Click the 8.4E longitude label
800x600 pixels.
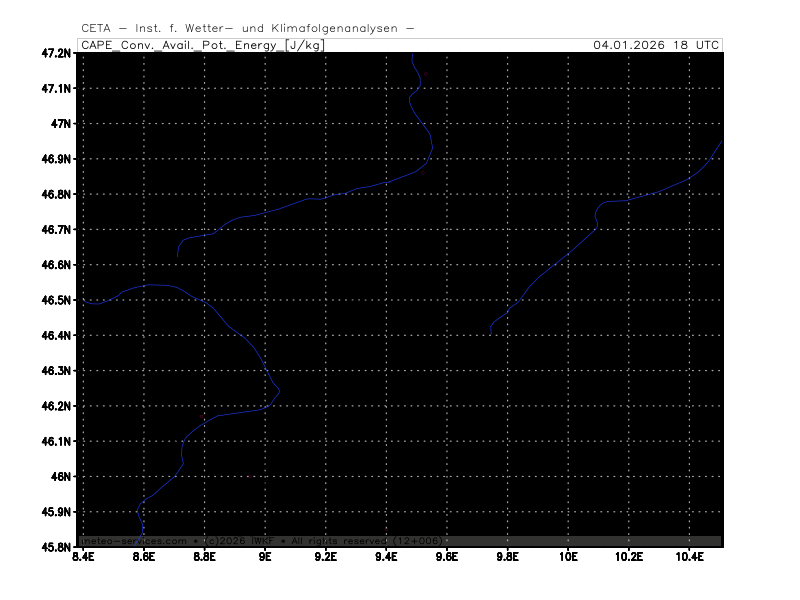point(83,557)
